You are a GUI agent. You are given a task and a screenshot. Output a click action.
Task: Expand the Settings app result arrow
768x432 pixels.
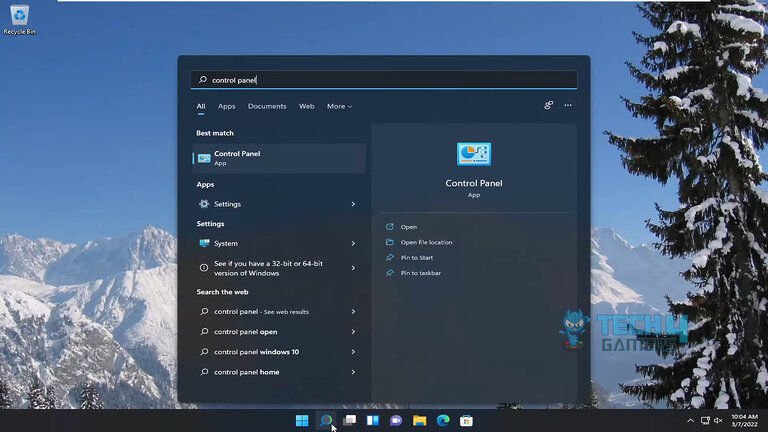(353, 204)
